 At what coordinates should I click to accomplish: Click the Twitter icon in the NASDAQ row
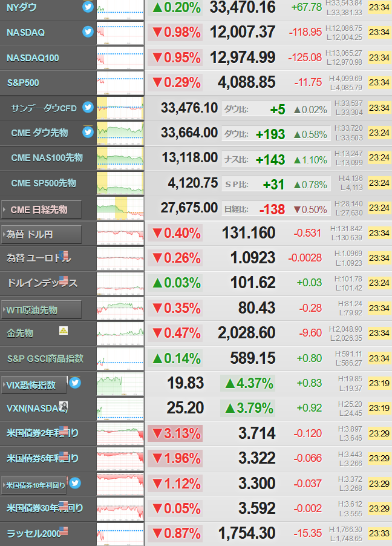tap(88, 32)
